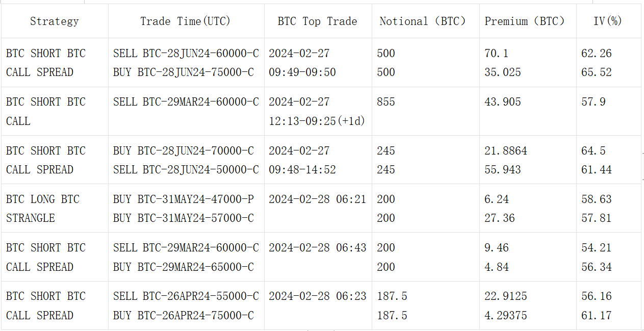This screenshot has width=644, height=331.
Task: Click the 855 notional value
Action: 386,102
